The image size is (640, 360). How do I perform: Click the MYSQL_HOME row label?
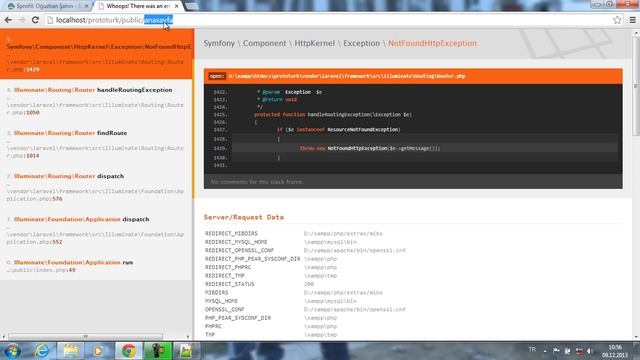click(220, 301)
